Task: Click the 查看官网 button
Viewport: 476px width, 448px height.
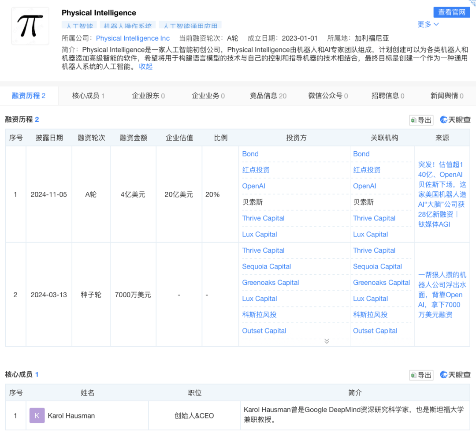Action: point(452,12)
